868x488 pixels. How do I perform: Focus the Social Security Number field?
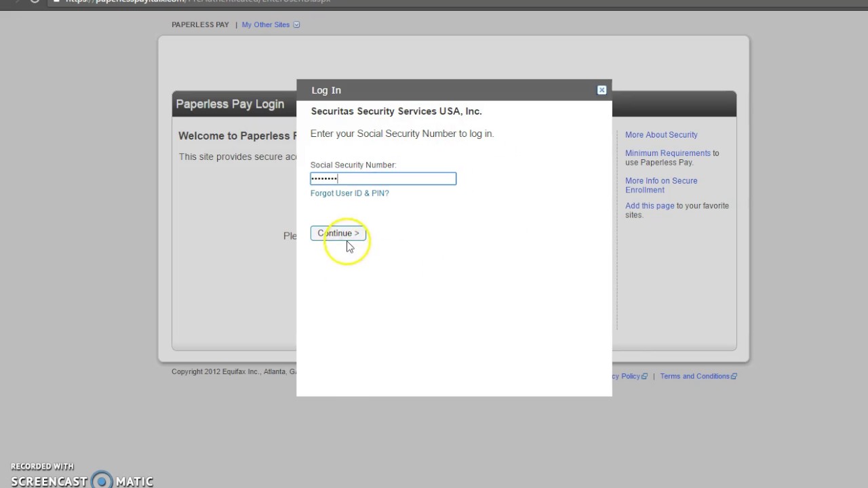[383, 178]
